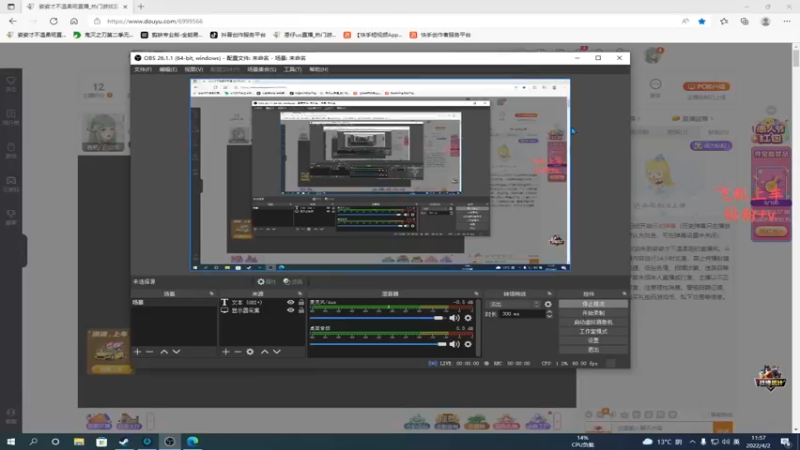This screenshot has height=450, width=800.
Task: Open Edge profile avatar
Action: [765, 21]
